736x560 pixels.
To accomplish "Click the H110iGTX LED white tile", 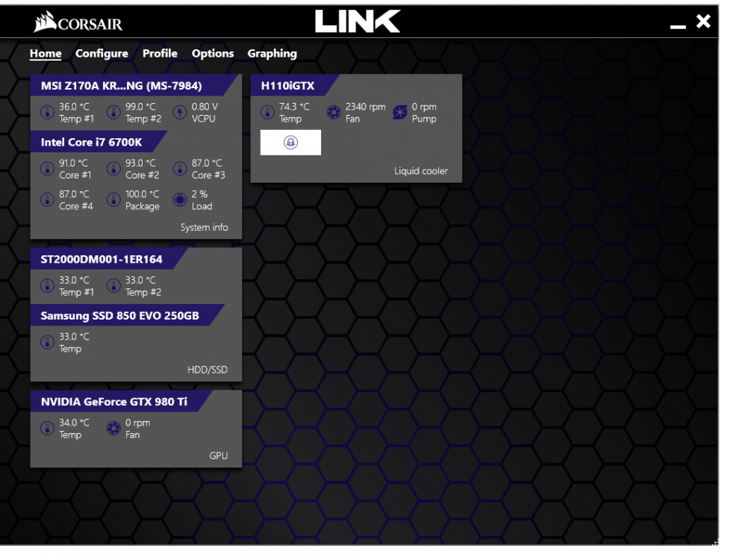I will point(290,142).
